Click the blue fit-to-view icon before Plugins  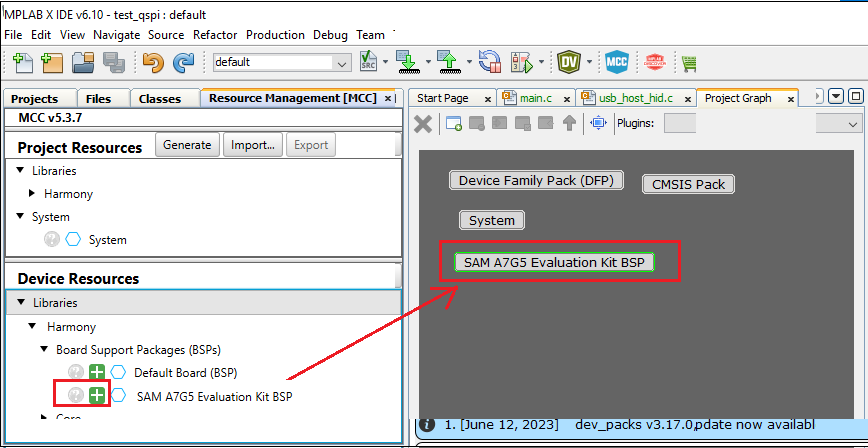click(x=598, y=123)
